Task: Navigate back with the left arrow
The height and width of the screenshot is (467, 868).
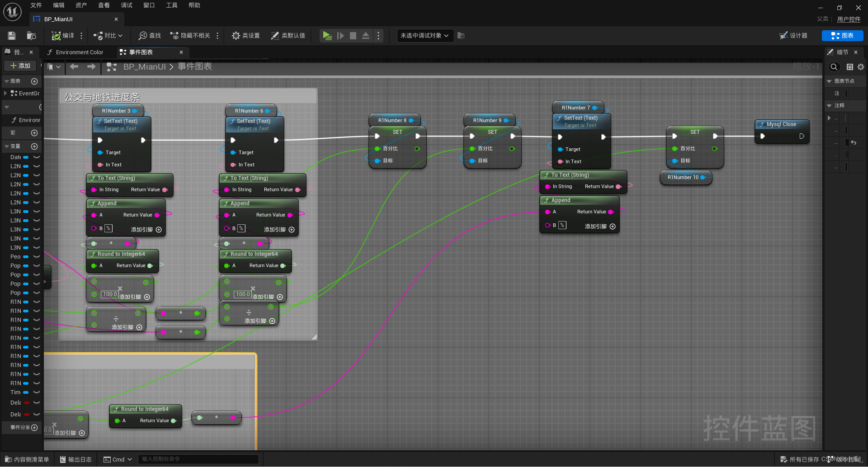Action: point(74,67)
